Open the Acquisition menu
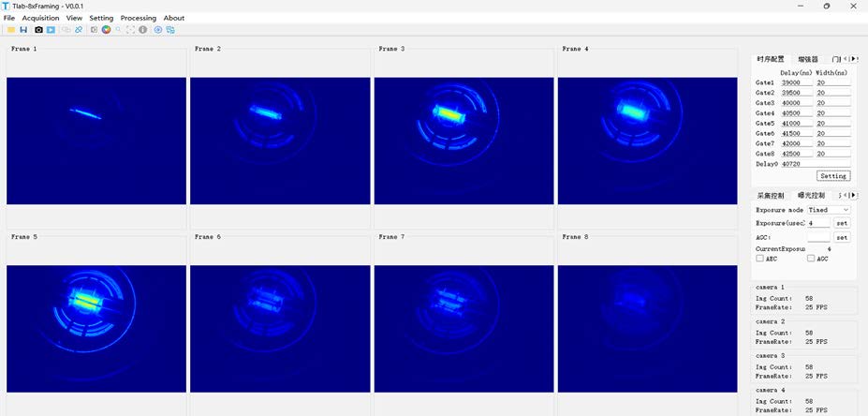Screen dimensions: 868x416 40,18
